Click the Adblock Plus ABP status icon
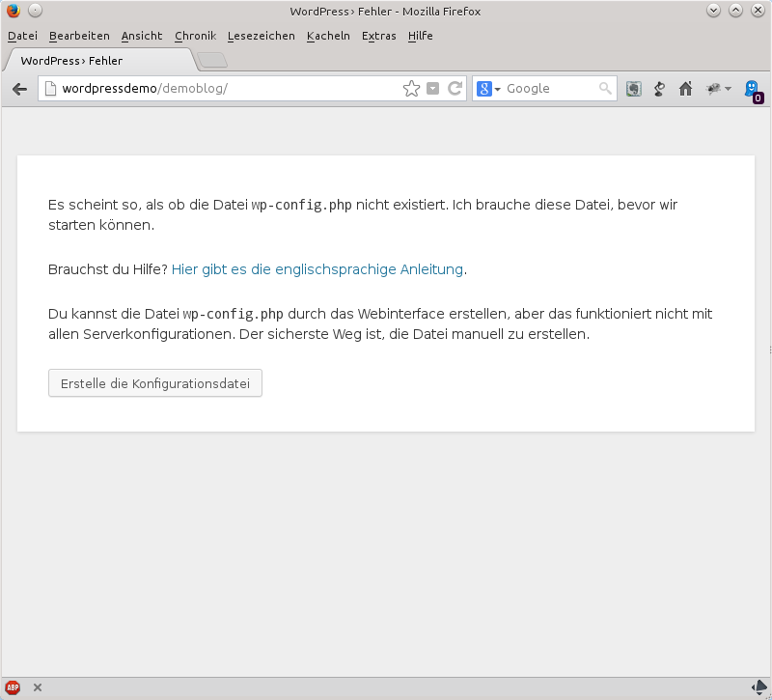Viewport: 772px width, 700px height. (13, 687)
